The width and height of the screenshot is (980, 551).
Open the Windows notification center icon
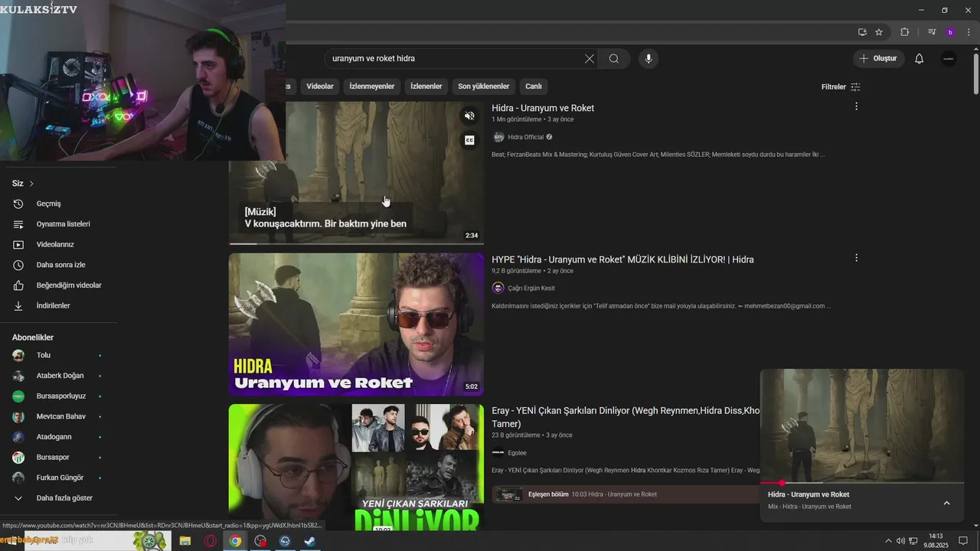(963, 541)
